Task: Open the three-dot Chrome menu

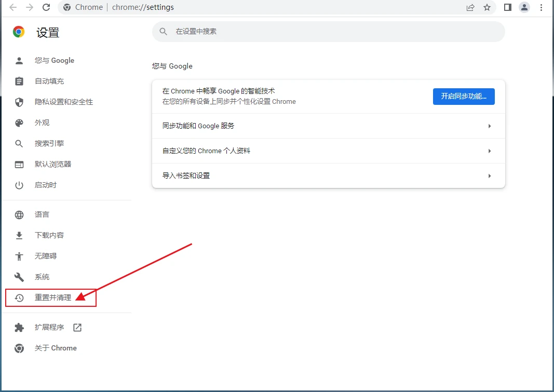Action: [x=541, y=7]
